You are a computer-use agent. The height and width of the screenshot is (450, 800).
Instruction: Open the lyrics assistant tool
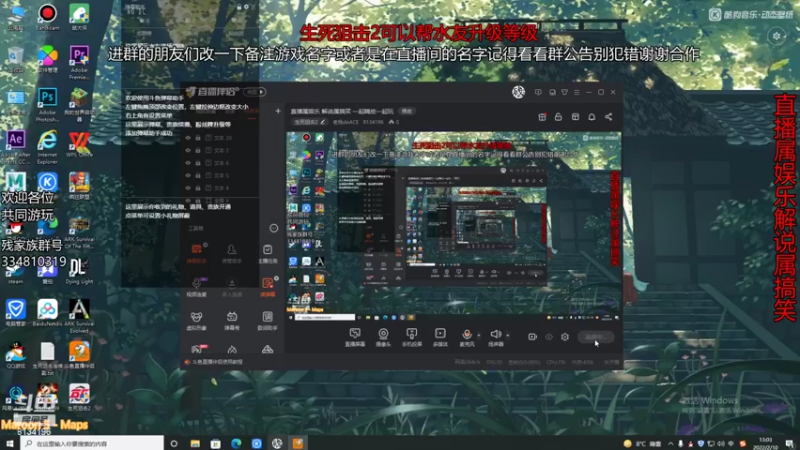pyautogui.click(x=267, y=321)
